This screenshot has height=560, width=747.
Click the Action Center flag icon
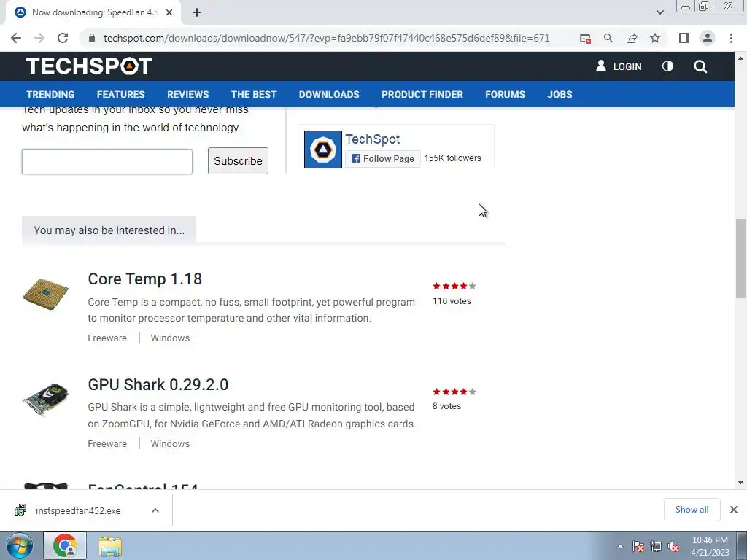pos(638,546)
